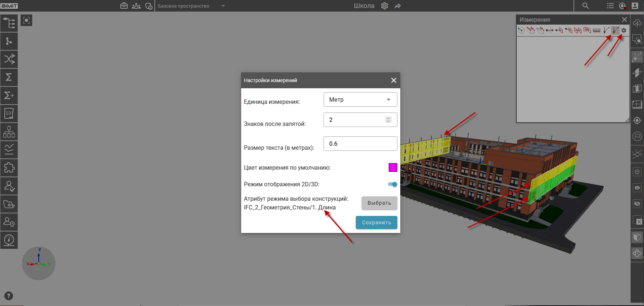Click the 2D drawings sidebar icon
The height and width of the screenshot is (306, 644).
tap(9, 114)
